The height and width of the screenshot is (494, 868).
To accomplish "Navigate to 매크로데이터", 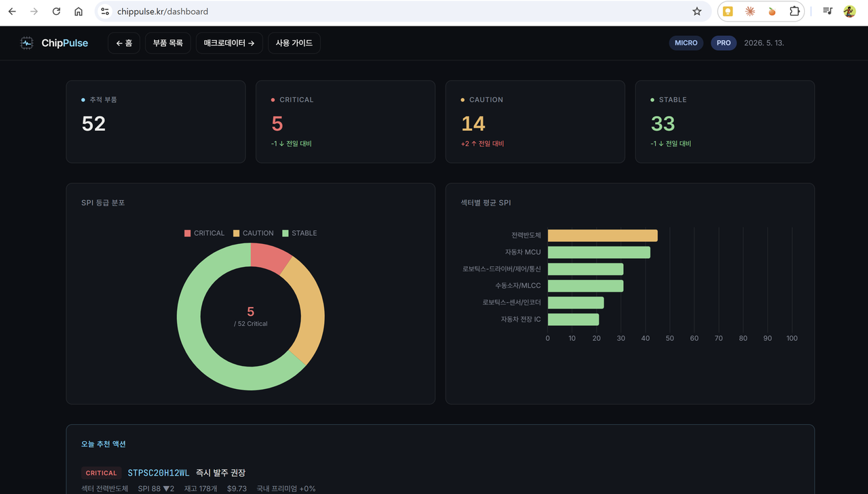I will pyautogui.click(x=229, y=43).
